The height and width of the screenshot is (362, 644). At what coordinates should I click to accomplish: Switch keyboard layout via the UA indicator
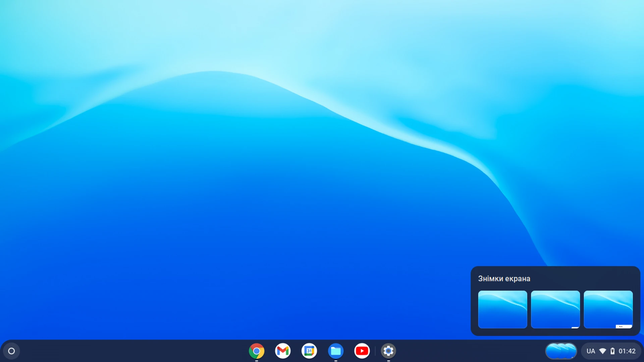(x=591, y=351)
